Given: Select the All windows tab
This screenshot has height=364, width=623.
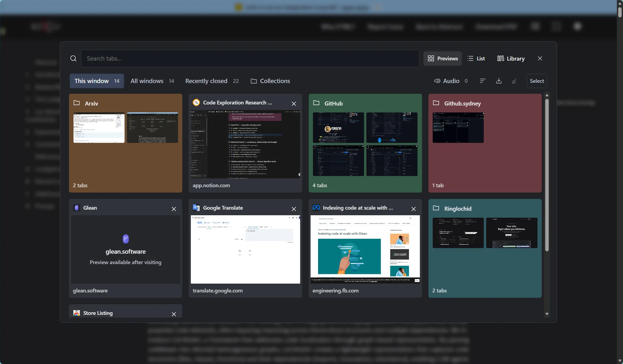Looking at the screenshot, I should point(152,81).
